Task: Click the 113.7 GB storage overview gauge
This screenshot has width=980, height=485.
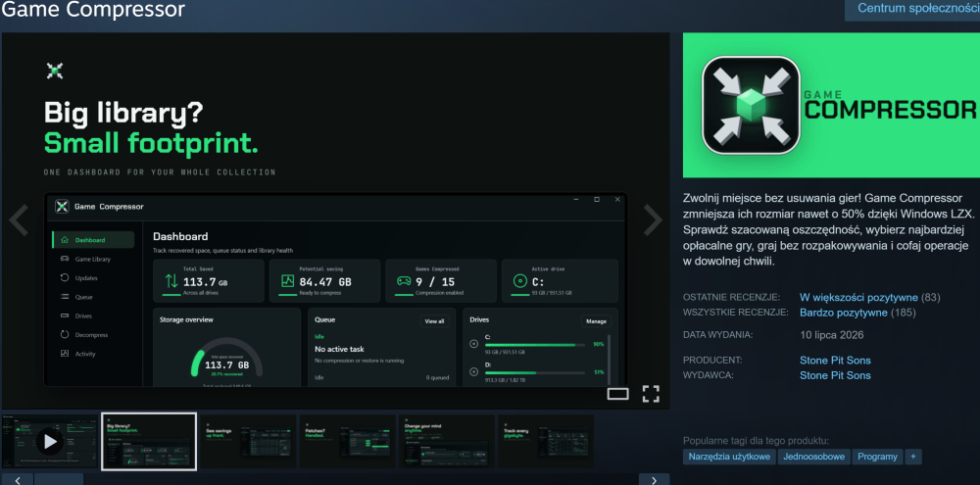Action: [x=227, y=359]
